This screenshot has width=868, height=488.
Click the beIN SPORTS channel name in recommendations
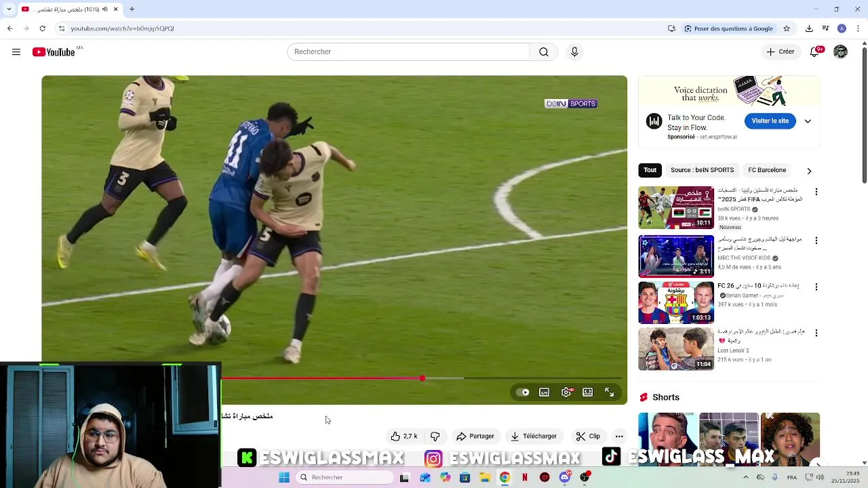point(734,209)
